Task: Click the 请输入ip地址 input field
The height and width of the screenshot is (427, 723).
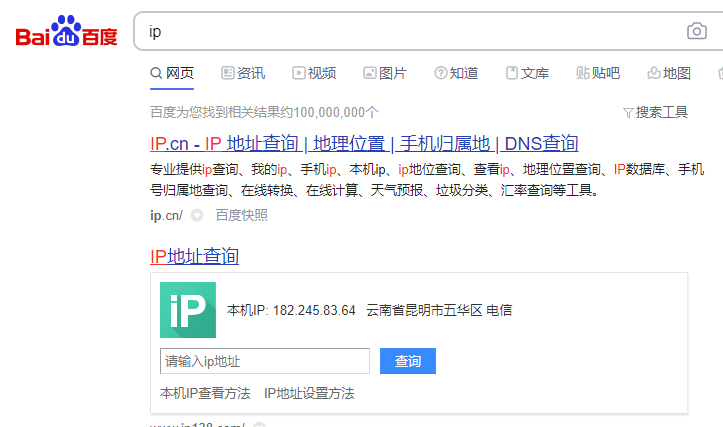Action: click(x=265, y=361)
